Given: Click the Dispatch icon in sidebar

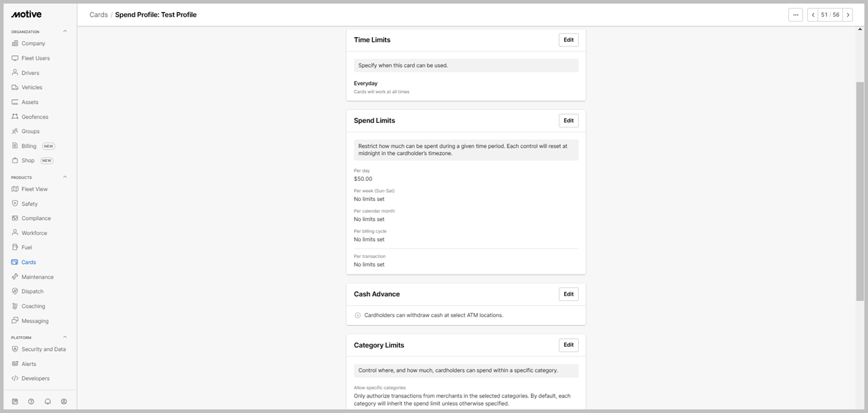Looking at the screenshot, I should (15, 292).
